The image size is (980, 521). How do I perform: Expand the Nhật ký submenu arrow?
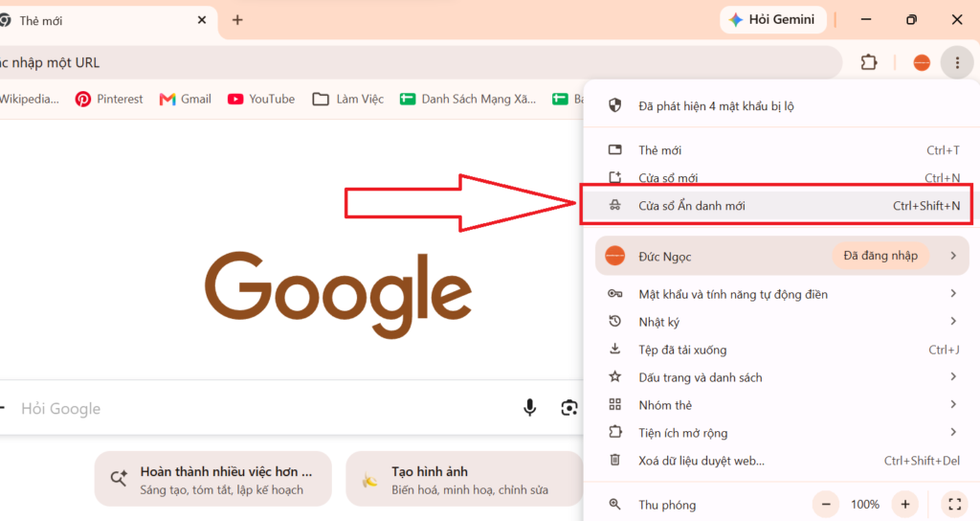pos(953,321)
